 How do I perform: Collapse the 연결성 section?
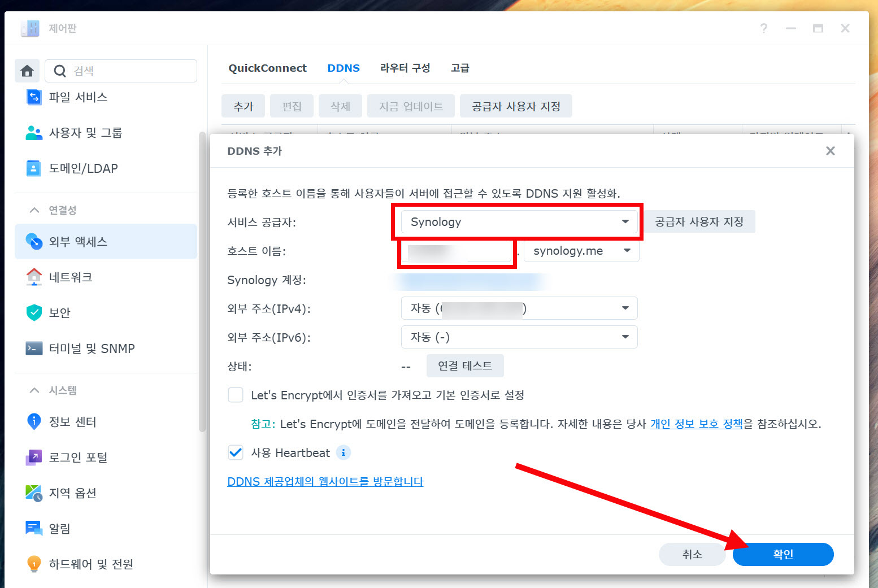pyautogui.click(x=34, y=210)
